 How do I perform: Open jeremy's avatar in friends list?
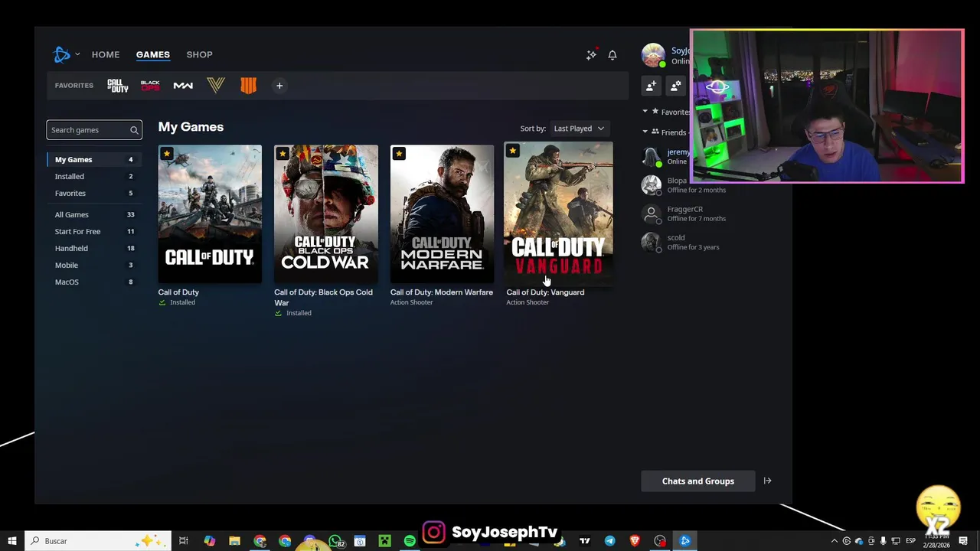[652, 157]
